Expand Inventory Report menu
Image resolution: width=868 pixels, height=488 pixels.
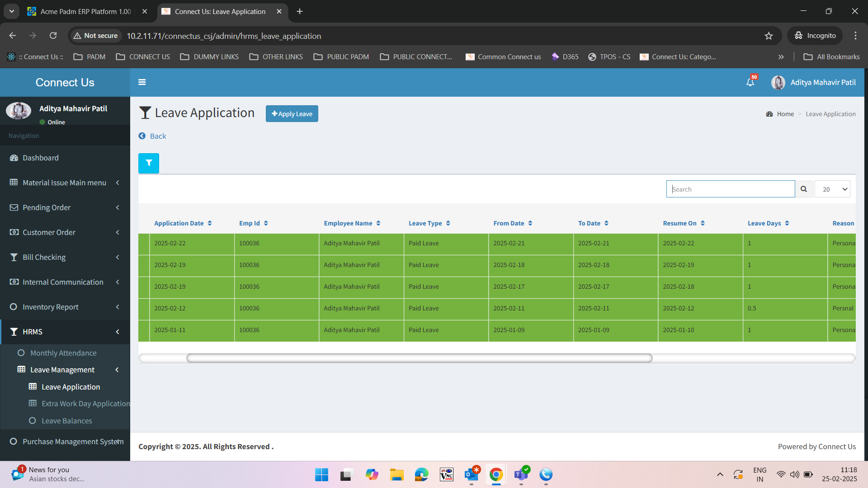65,307
